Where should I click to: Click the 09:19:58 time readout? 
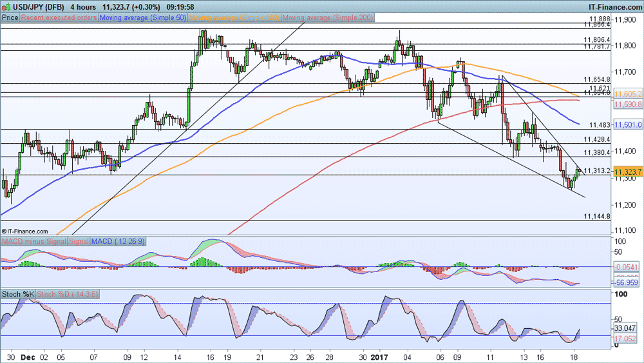[180, 7]
